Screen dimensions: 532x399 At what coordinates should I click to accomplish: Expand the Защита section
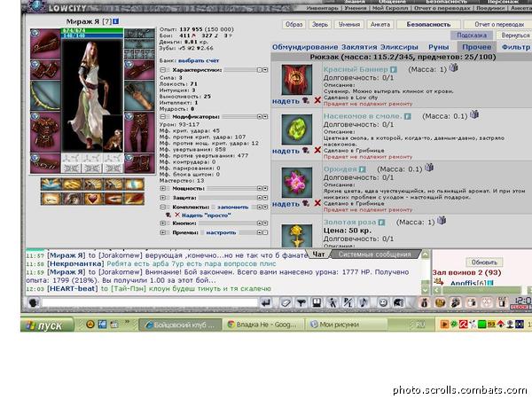point(163,198)
